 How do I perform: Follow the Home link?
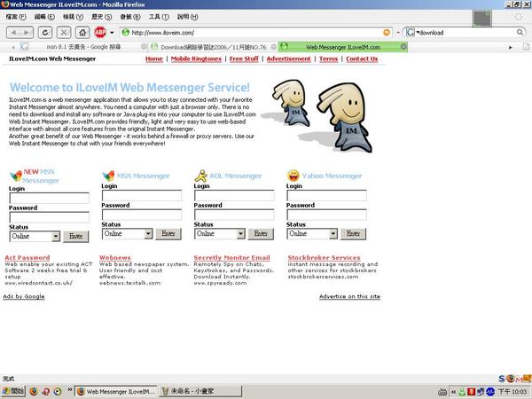point(154,59)
